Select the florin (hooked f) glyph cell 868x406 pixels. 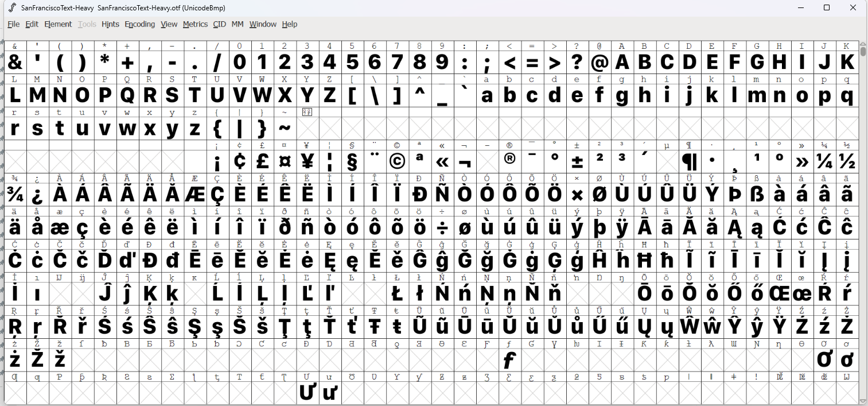pyautogui.click(x=509, y=361)
